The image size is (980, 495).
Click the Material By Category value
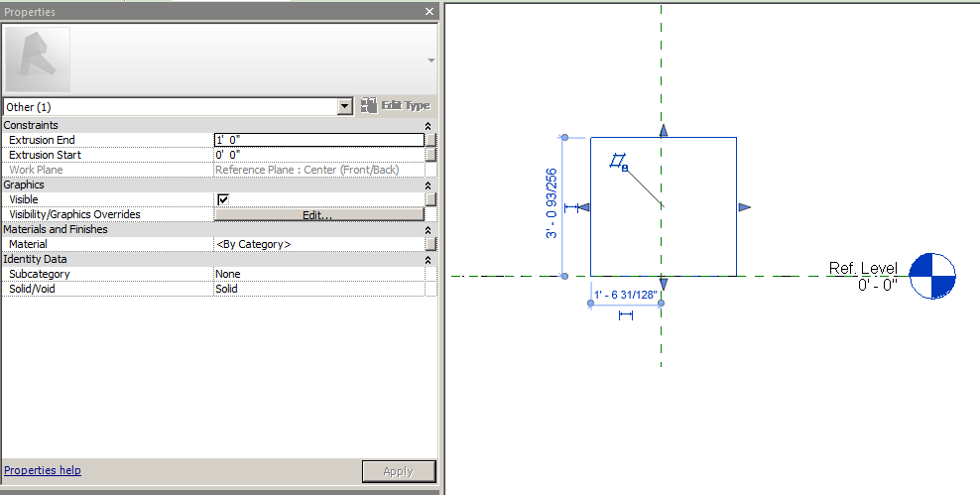click(x=318, y=244)
